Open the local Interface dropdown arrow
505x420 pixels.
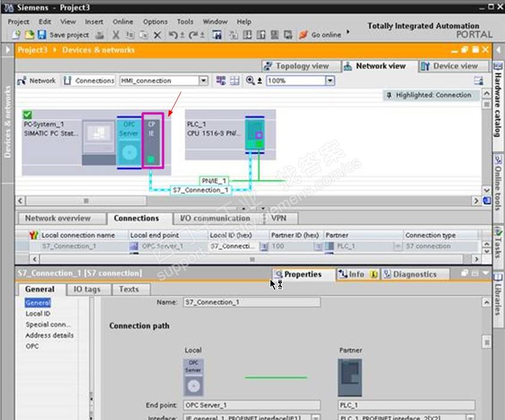pyautogui.click(x=316, y=417)
